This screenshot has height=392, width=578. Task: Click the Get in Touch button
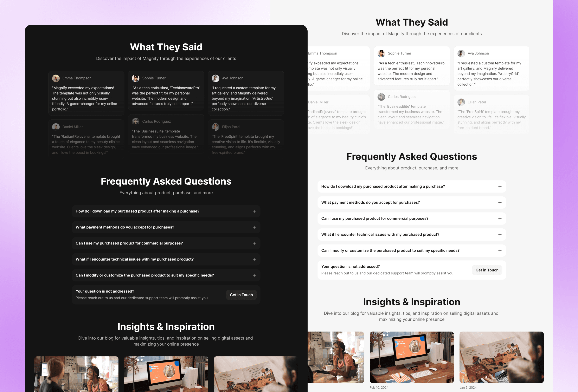click(241, 294)
